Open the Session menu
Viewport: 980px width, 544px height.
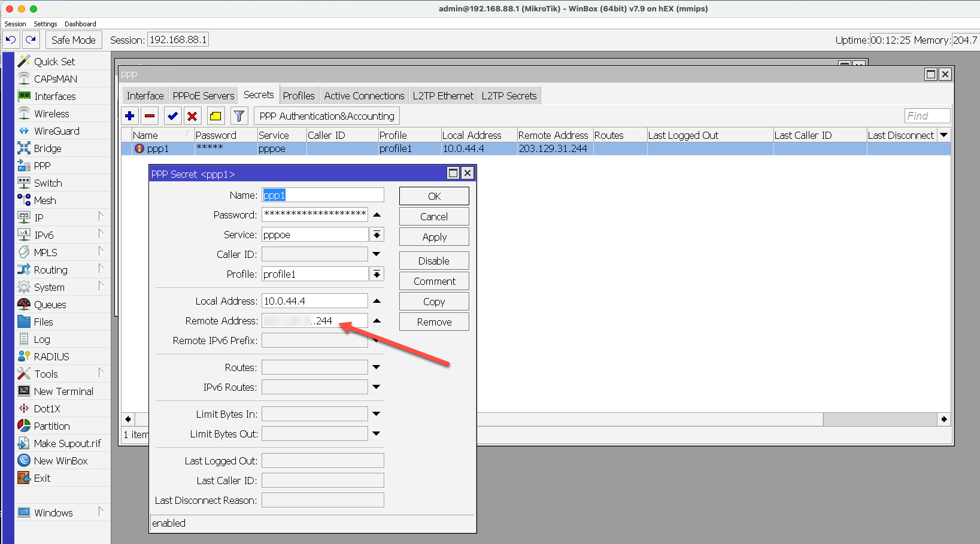pos(15,24)
